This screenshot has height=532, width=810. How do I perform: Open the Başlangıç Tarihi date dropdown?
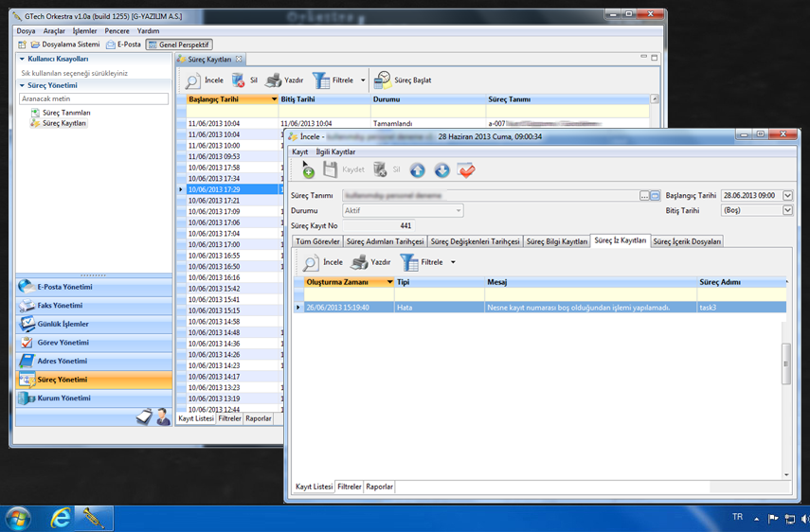pos(787,196)
